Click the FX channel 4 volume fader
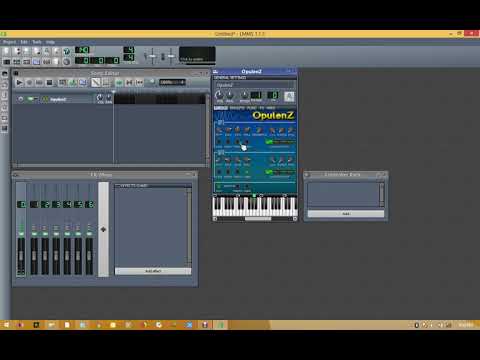The height and width of the screenshot is (360, 480). pos(67,256)
